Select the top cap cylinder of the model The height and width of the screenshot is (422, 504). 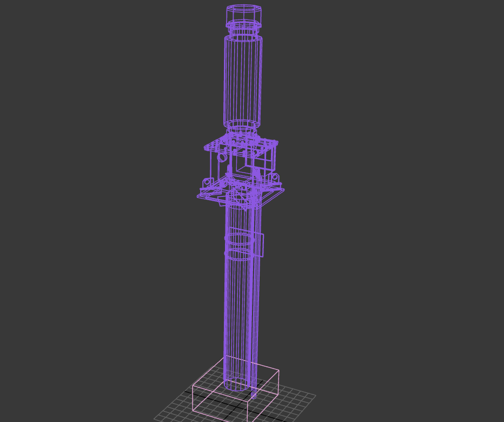(243, 14)
